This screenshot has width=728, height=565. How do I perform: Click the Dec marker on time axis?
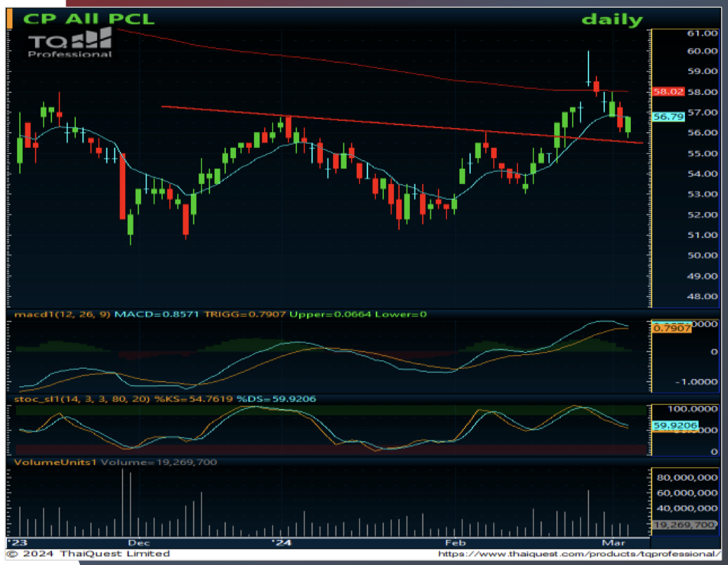[139, 542]
